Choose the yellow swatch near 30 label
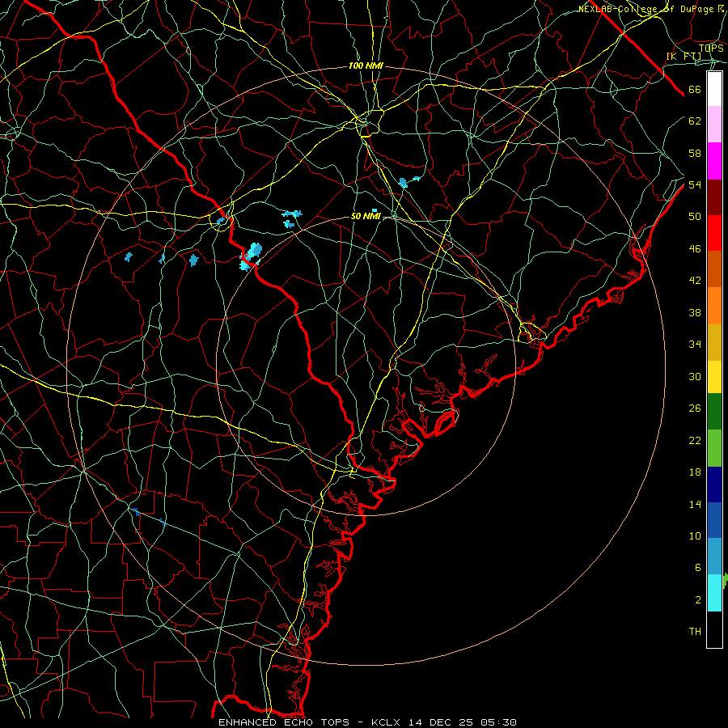Screen dimensions: 728x728 click(x=714, y=377)
